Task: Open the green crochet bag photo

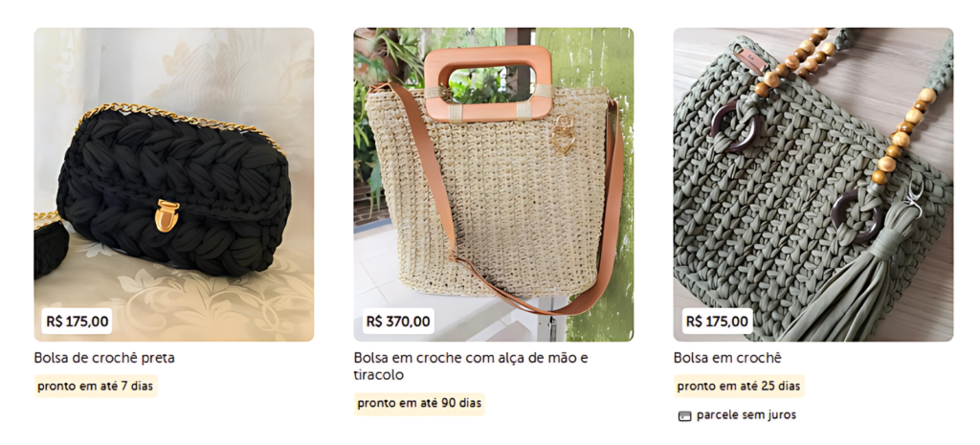Action: click(x=813, y=185)
